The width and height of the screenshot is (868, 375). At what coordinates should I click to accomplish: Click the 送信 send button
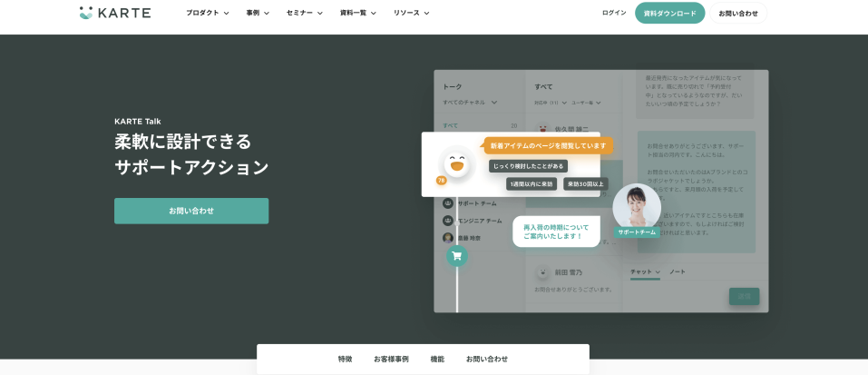pos(744,296)
